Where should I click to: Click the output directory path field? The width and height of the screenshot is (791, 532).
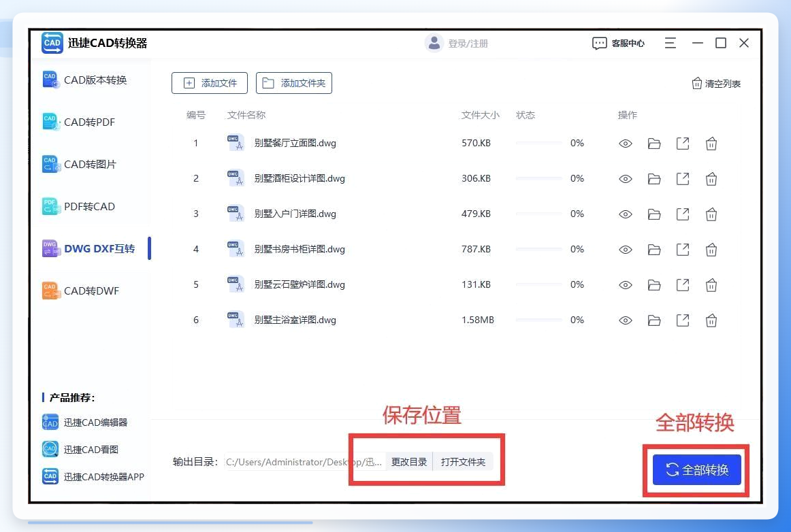coord(305,462)
